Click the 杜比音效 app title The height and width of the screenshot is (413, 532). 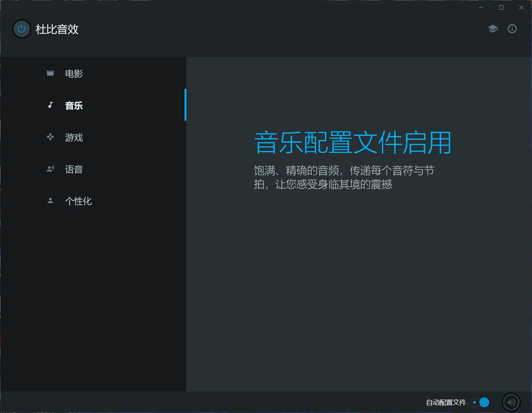(x=57, y=29)
